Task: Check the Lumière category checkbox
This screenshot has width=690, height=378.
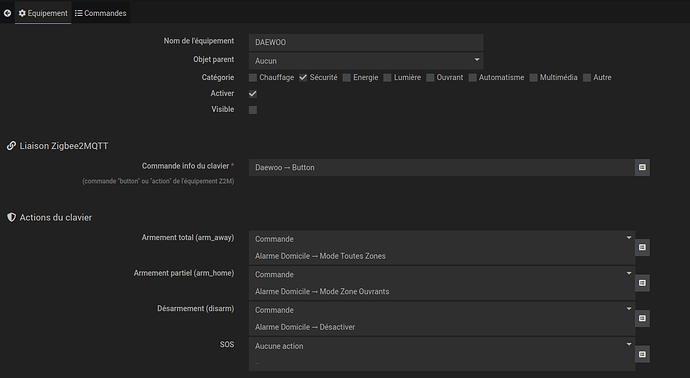Action: tap(387, 77)
